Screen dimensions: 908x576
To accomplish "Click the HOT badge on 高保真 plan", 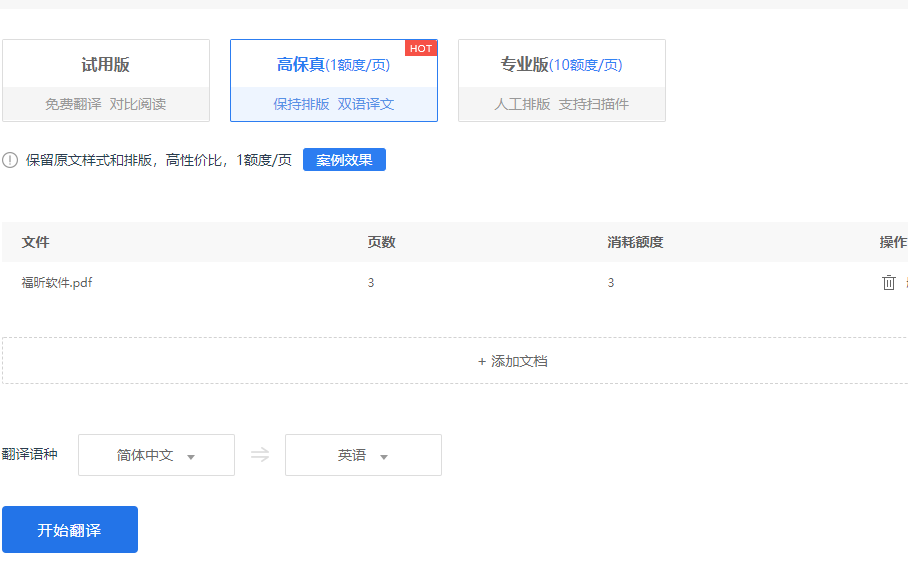I will tap(421, 47).
